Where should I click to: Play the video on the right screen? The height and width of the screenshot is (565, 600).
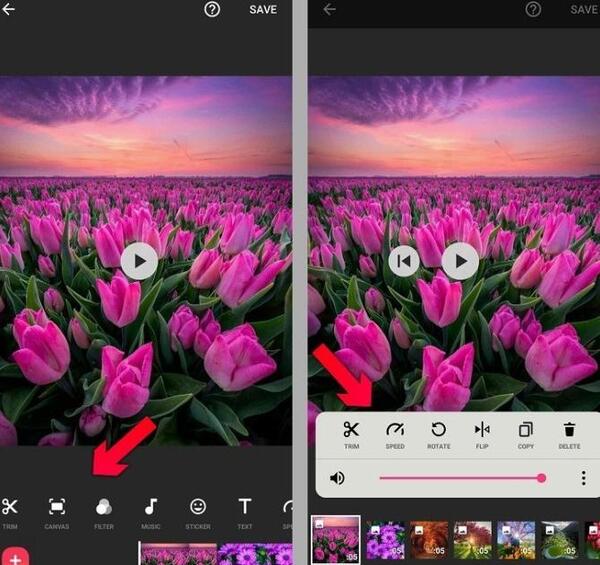[x=460, y=261]
